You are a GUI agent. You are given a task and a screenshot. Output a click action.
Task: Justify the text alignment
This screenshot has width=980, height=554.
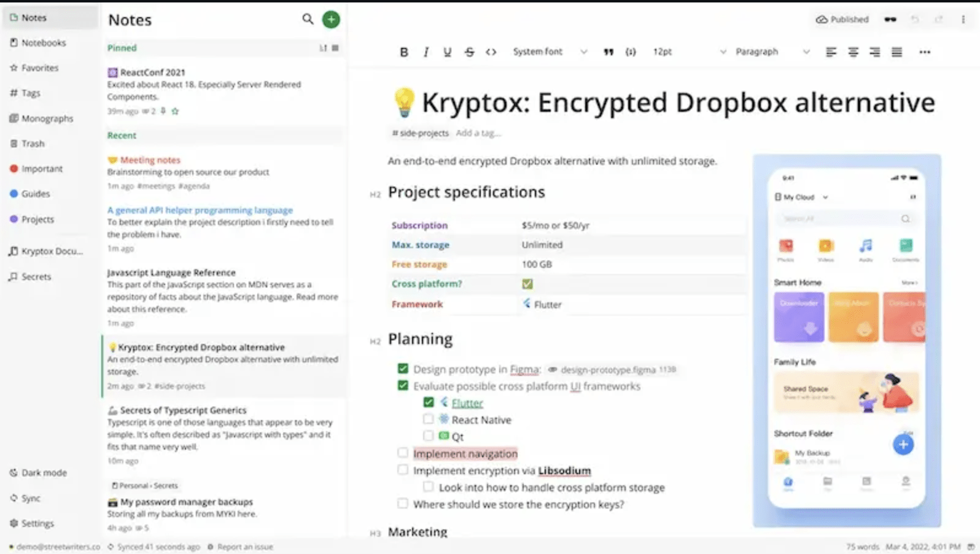[896, 52]
